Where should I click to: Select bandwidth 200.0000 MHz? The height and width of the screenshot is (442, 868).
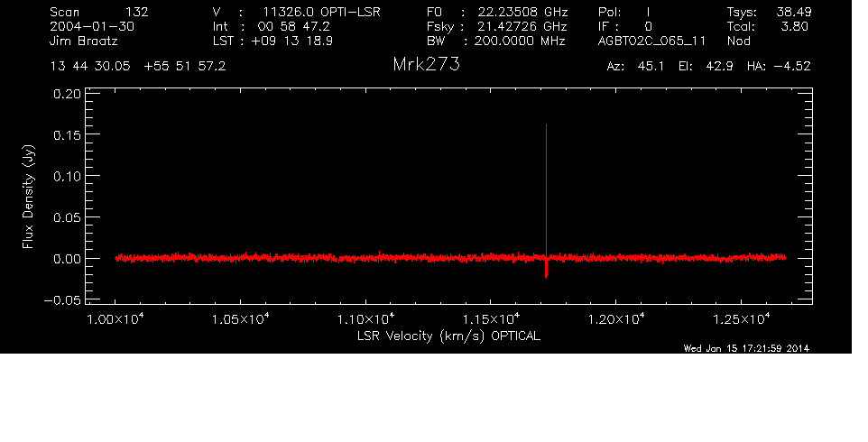[520, 41]
